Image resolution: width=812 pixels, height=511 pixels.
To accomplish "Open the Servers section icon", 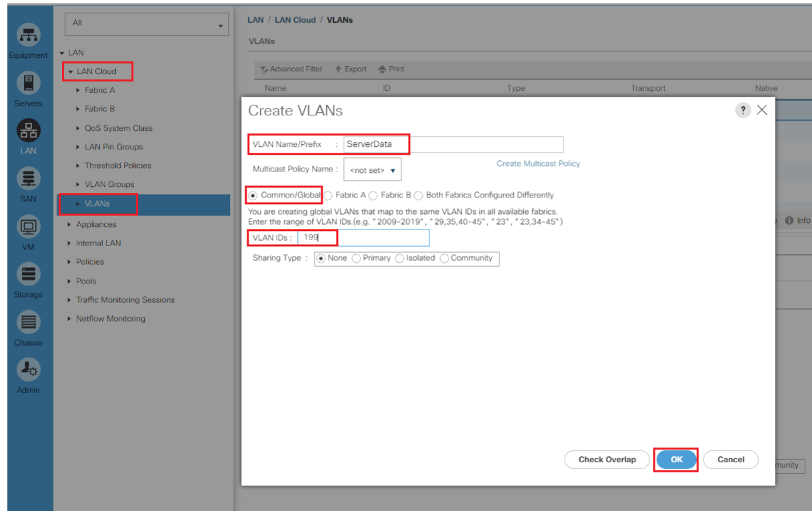I will pyautogui.click(x=28, y=83).
